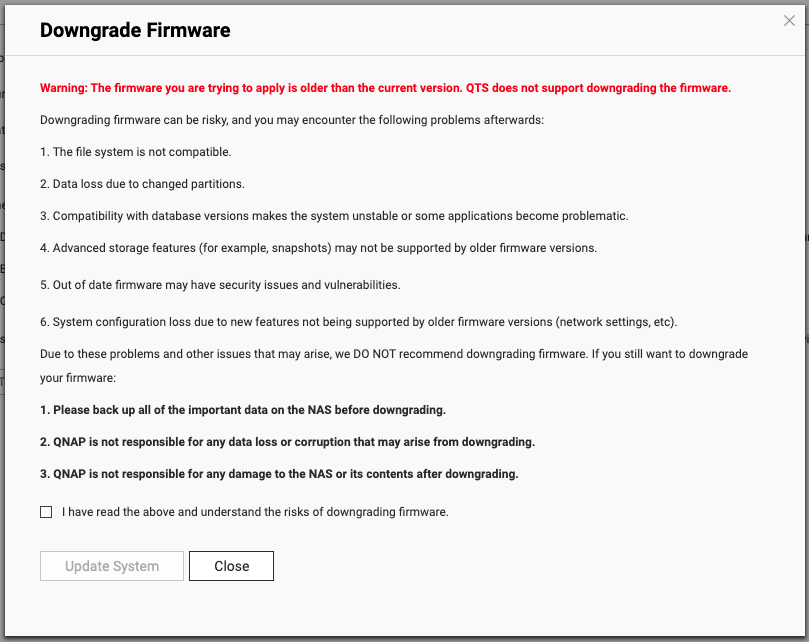The height and width of the screenshot is (642, 809).
Task: Click the advanced storage features snapshots item
Action: pyautogui.click(x=318, y=248)
